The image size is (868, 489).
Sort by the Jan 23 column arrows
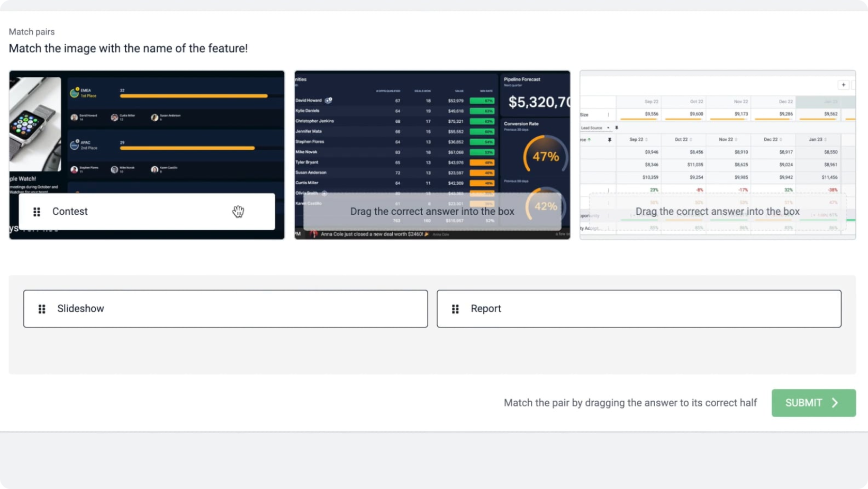pyautogui.click(x=826, y=140)
